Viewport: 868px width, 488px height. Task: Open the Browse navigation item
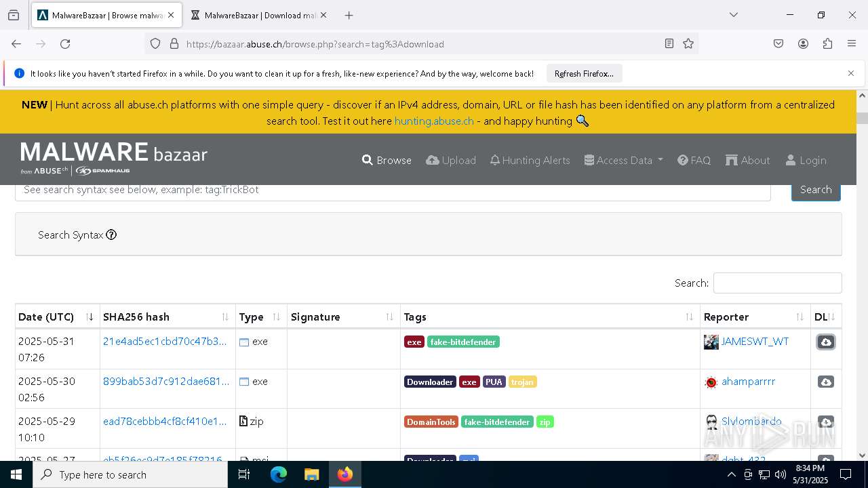point(387,160)
